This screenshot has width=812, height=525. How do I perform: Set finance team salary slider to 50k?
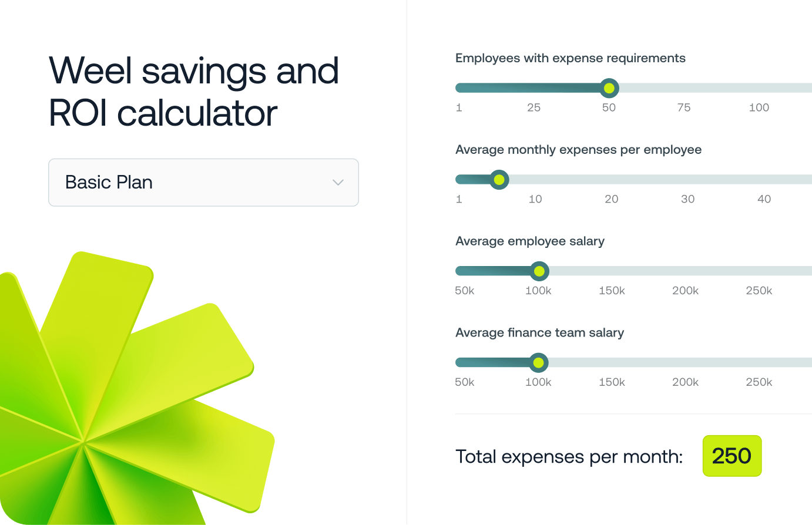[465, 363]
